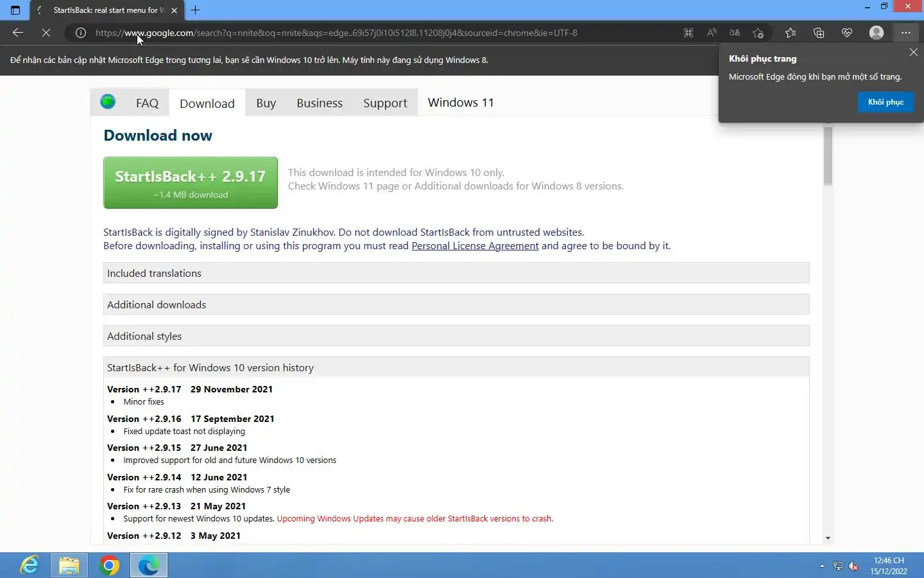Dismiss the Khôi phục trang popup
Image resolution: width=924 pixels, height=578 pixels.
tap(914, 52)
